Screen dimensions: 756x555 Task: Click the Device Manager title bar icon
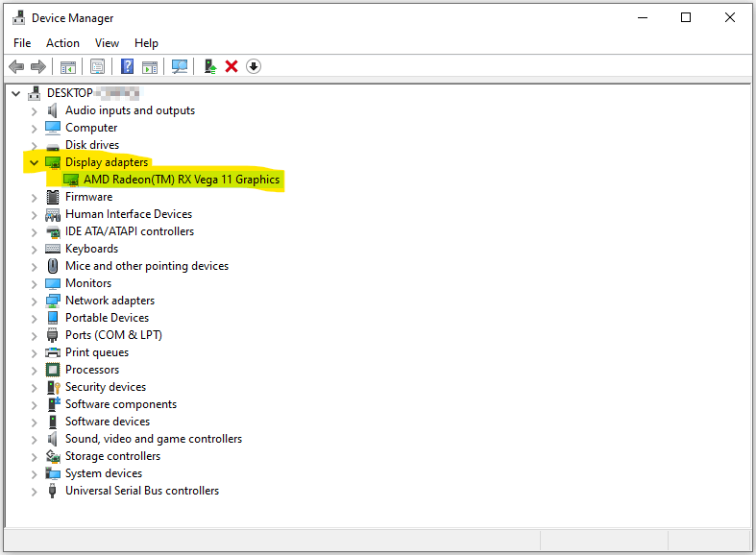(19, 18)
